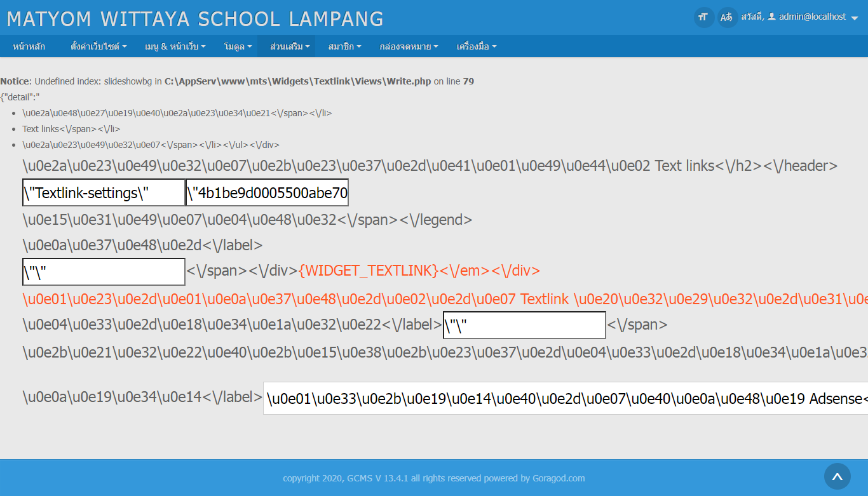Open the Adsense select box
868x496 pixels.
tap(566, 399)
